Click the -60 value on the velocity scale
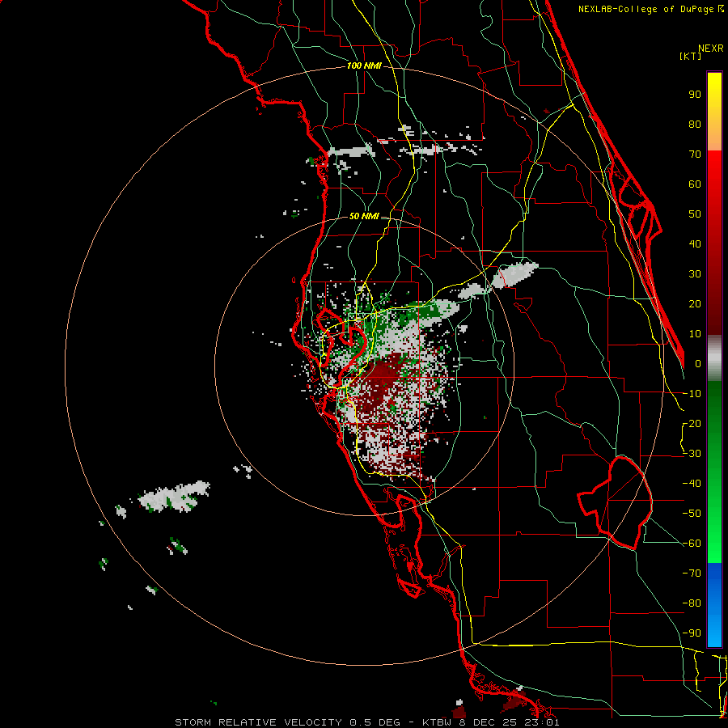Image resolution: width=728 pixels, height=728 pixels. (x=692, y=544)
